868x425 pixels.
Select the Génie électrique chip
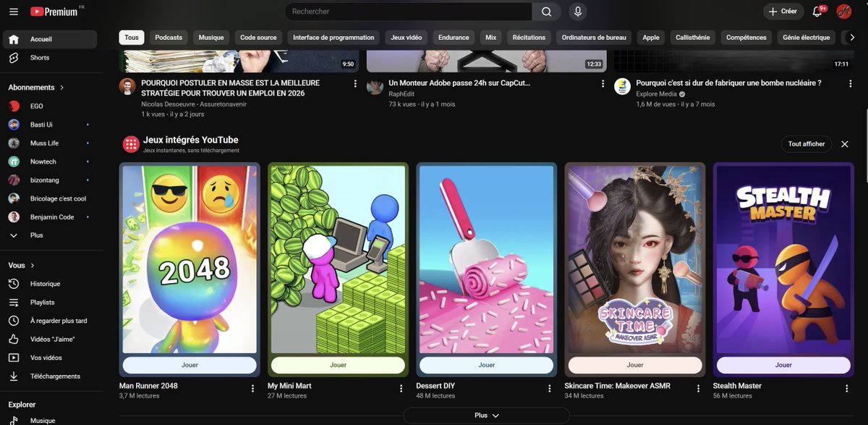[x=807, y=38]
